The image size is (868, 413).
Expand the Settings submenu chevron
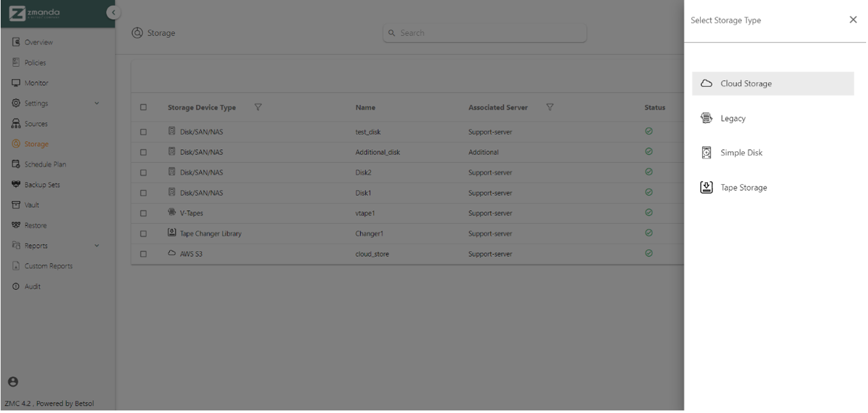point(96,103)
